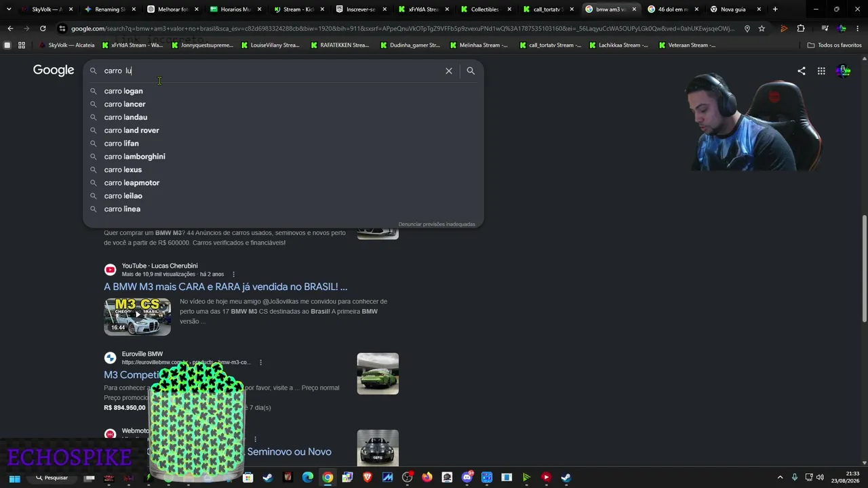The image size is (868, 488).
Task: Click the Windows taskbar Pesquisar search box
Action: [52, 478]
